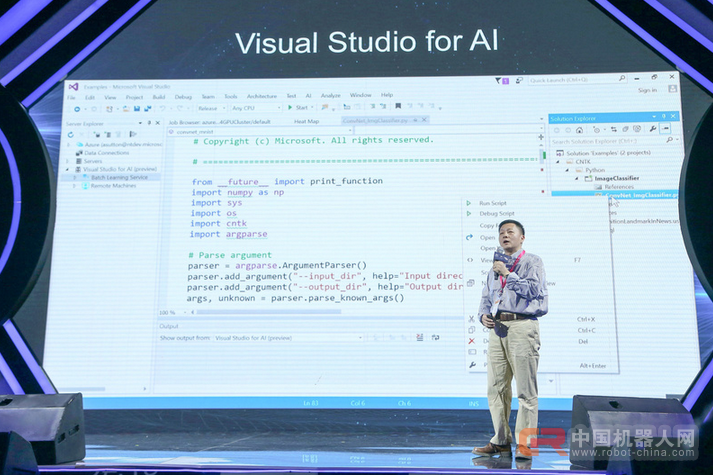
Task: Click the bookmark icon in the toolbar
Action: pos(397,107)
